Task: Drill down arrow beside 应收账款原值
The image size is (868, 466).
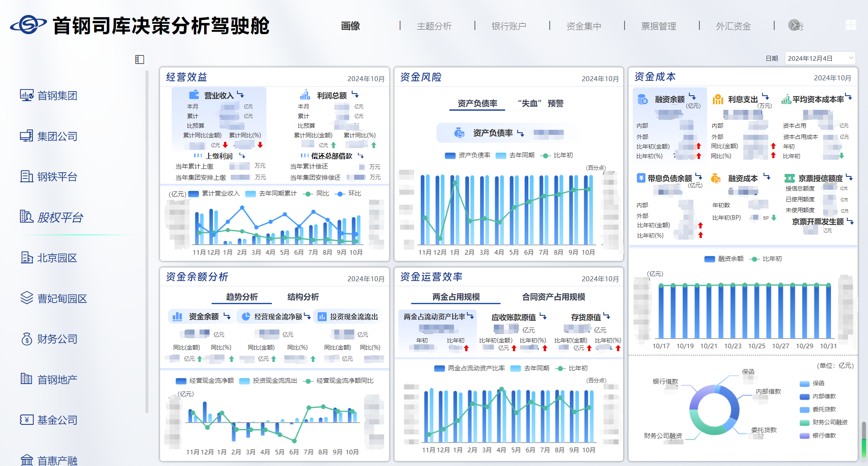Action: tap(543, 317)
